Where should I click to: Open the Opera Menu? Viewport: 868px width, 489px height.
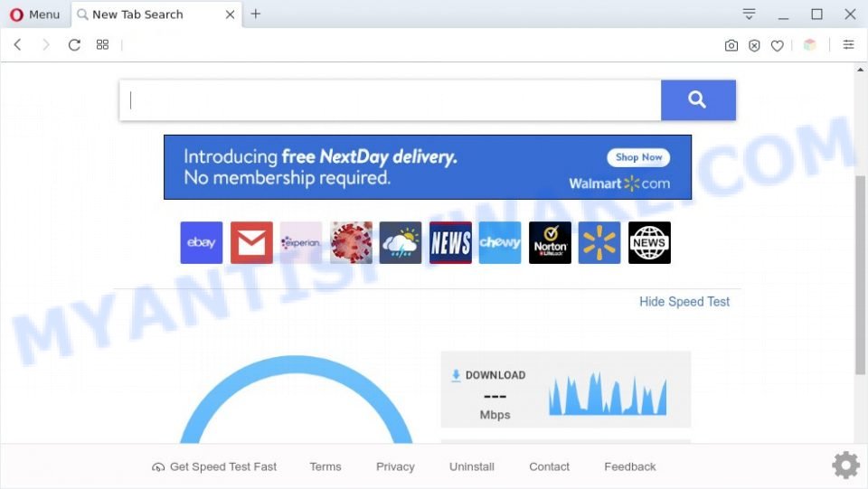click(35, 14)
